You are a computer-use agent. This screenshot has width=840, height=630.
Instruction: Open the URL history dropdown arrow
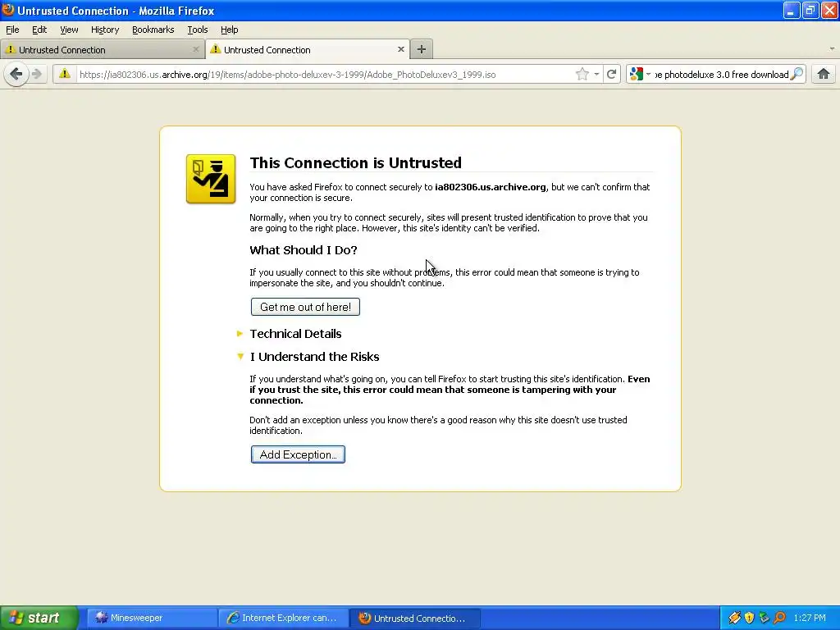coord(596,74)
